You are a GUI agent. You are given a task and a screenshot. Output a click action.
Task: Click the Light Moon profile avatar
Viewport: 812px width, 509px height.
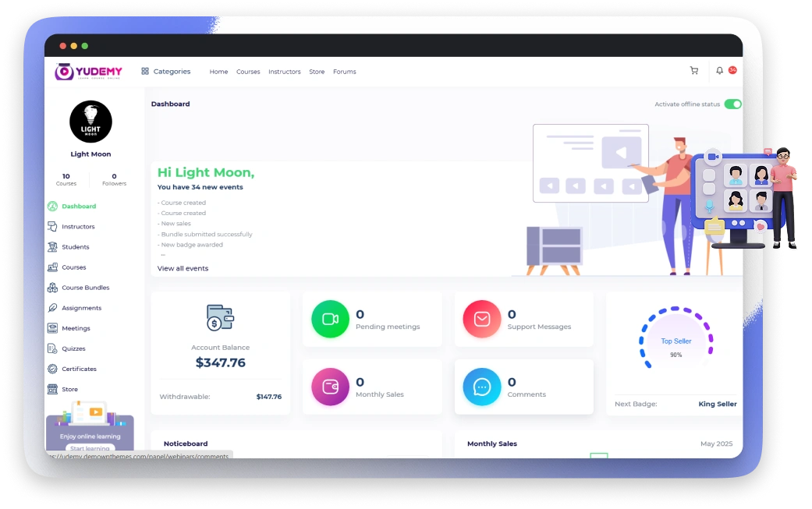pos(90,122)
